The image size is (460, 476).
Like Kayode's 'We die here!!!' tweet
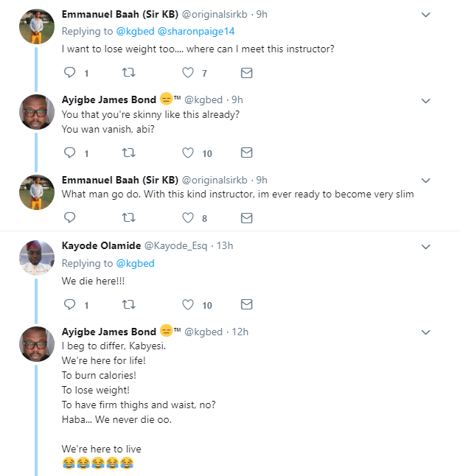click(188, 304)
